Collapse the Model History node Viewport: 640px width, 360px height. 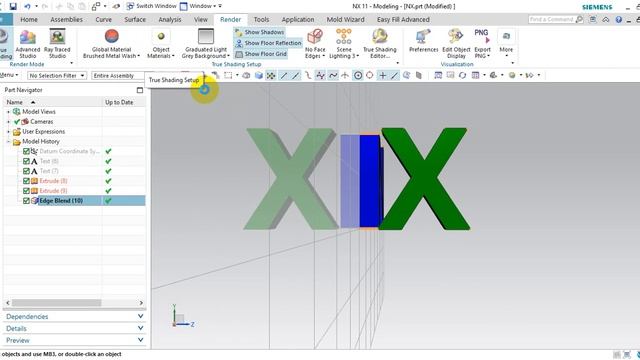(8, 142)
